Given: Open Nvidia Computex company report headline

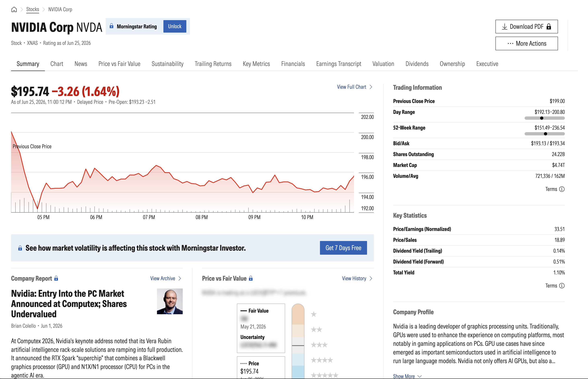Looking at the screenshot, I should point(69,304).
